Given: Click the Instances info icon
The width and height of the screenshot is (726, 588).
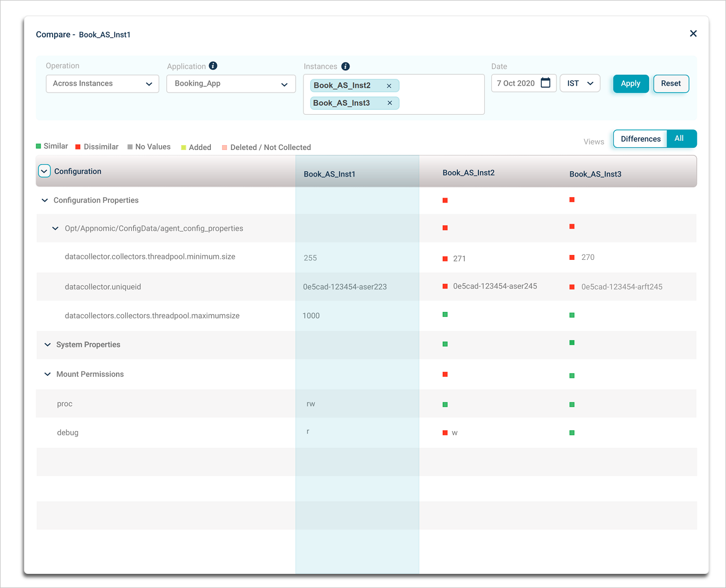Looking at the screenshot, I should click(346, 66).
